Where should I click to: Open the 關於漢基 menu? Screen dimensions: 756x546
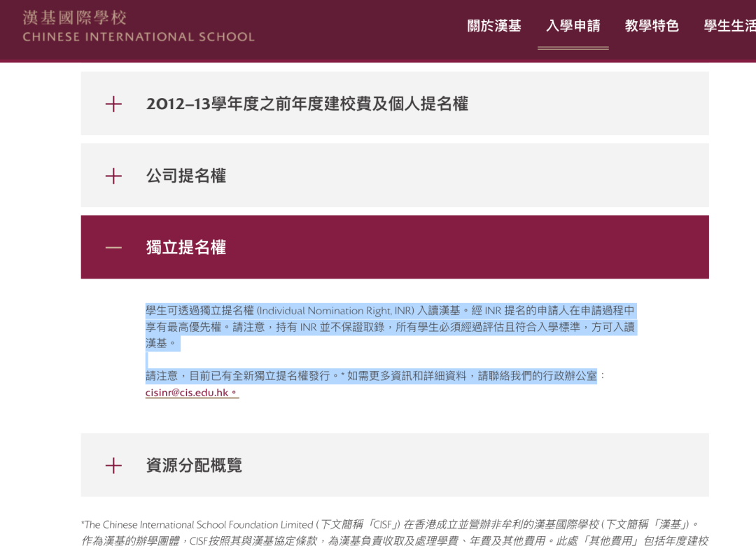(x=494, y=26)
